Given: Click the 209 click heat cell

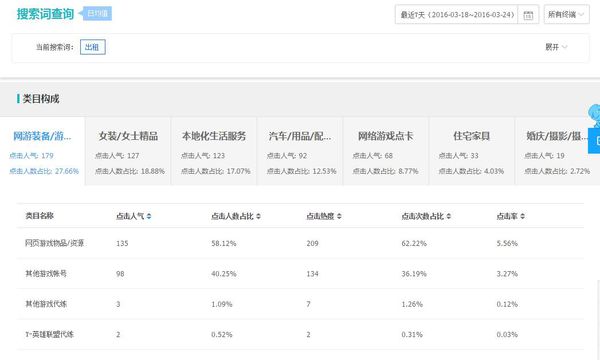Looking at the screenshot, I should pos(312,243).
